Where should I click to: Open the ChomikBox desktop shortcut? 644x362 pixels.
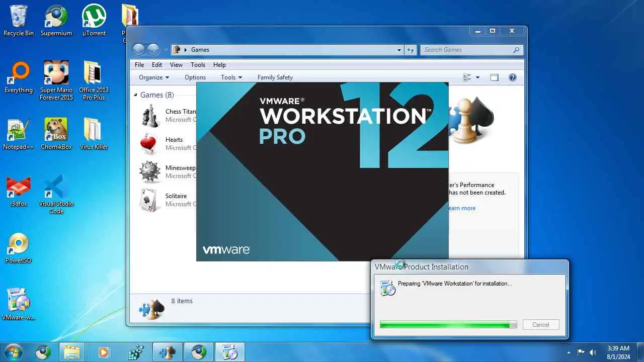56,134
